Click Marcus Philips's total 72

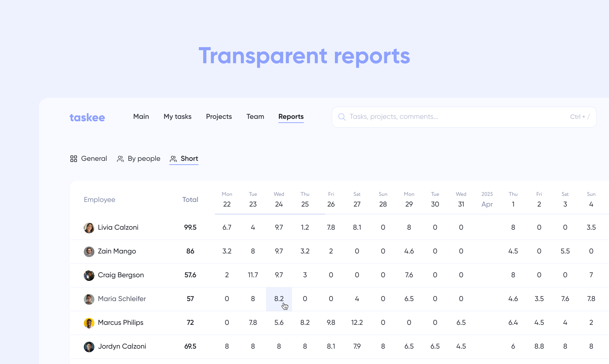coord(190,323)
